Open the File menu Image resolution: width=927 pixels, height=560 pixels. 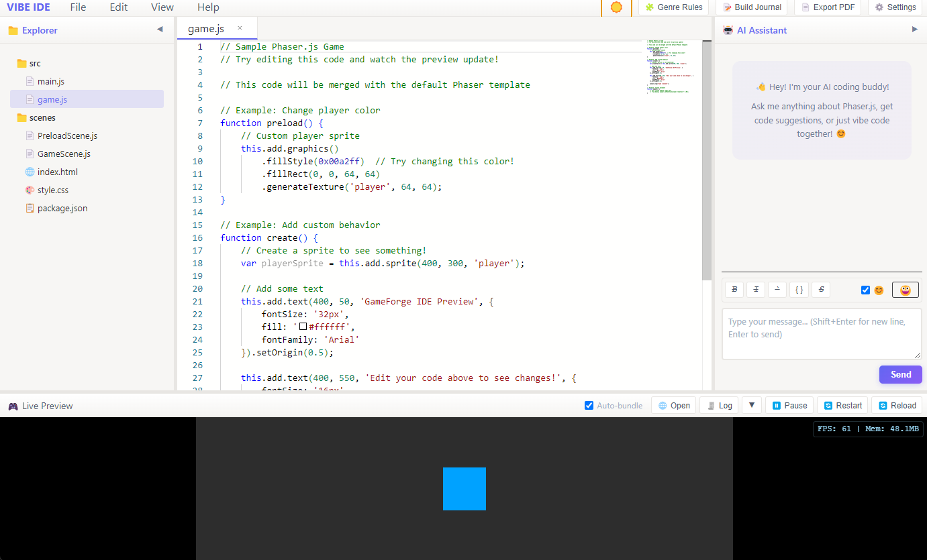tap(78, 7)
